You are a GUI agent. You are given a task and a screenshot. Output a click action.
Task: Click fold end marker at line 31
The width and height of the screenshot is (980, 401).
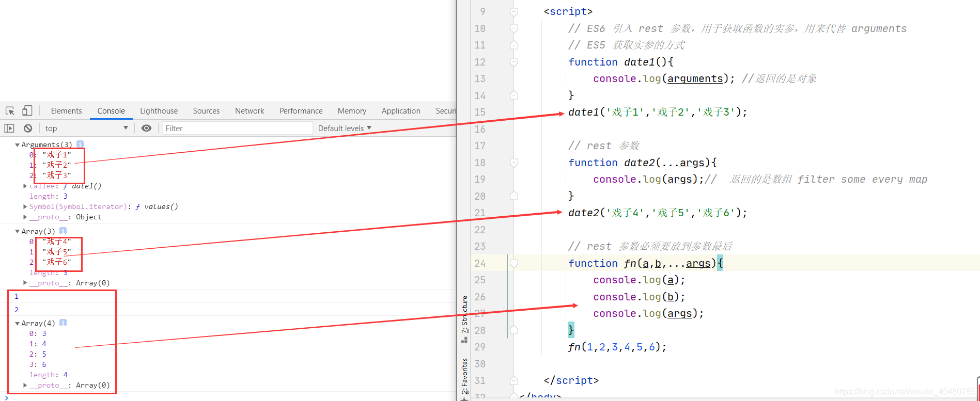[514, 380]
